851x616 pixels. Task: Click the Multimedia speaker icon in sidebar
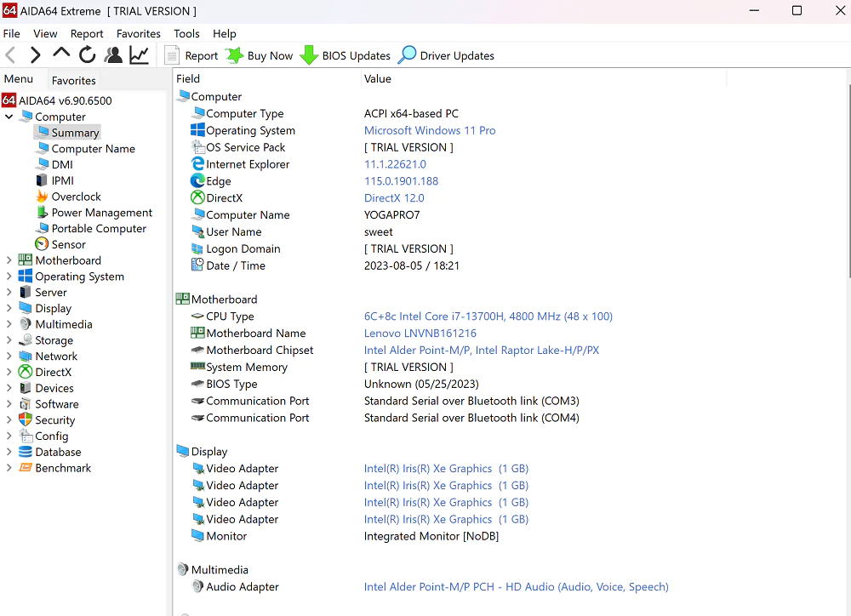click(x=26, y=324)
